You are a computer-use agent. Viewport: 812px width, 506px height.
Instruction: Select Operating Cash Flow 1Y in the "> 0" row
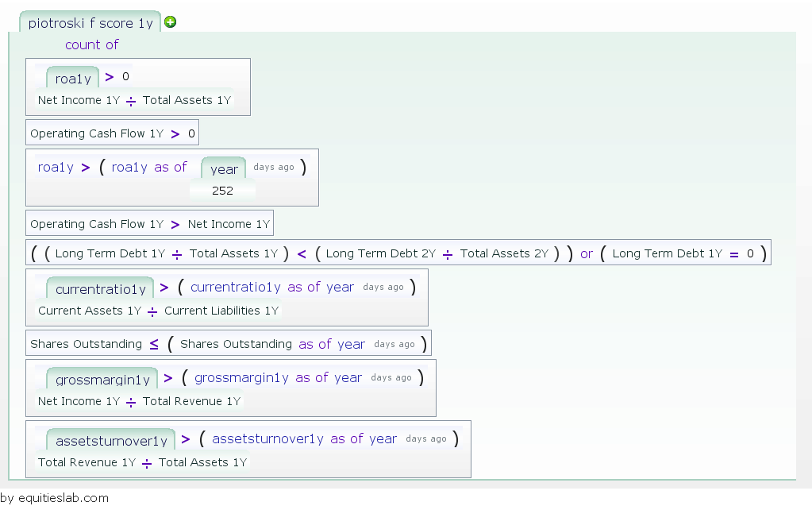coord(97,133)
